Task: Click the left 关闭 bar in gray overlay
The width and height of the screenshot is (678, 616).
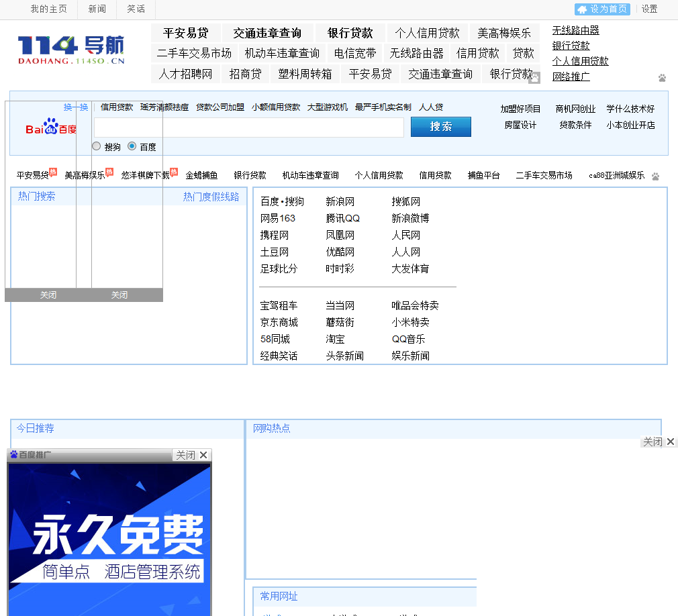Action: [x=48, y=295]
